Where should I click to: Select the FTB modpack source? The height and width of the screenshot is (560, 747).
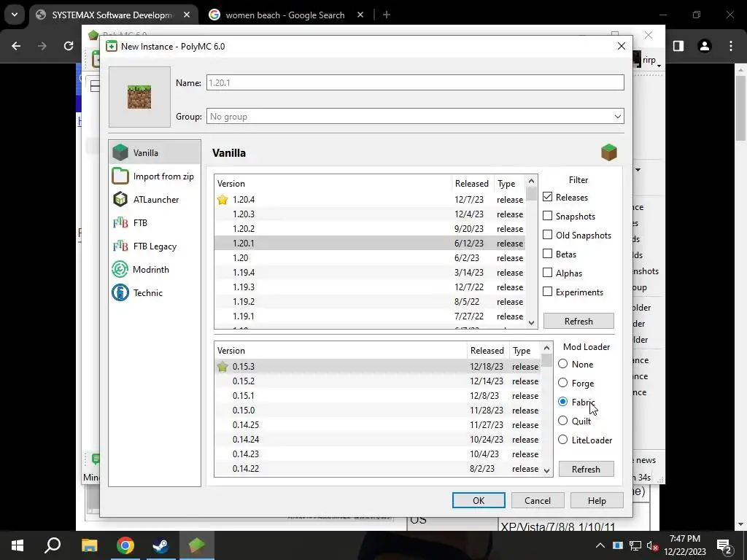click(155, 223)
